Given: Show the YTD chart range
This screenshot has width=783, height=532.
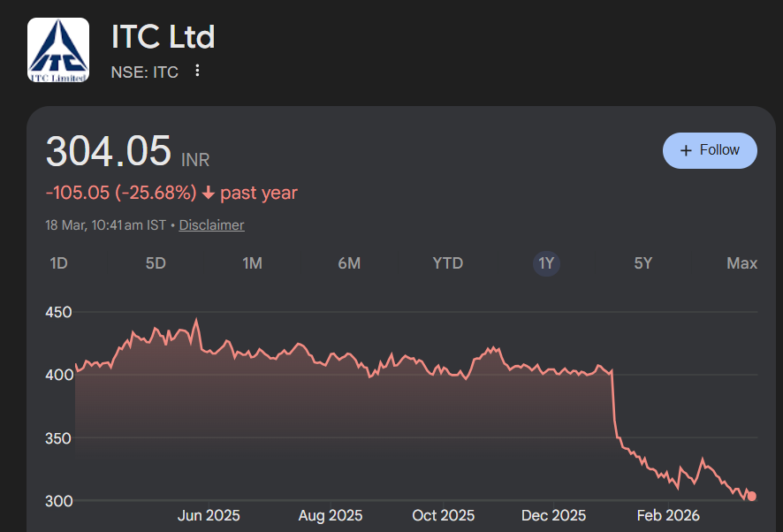Looking at the screenshot, I should pos(448,263).
